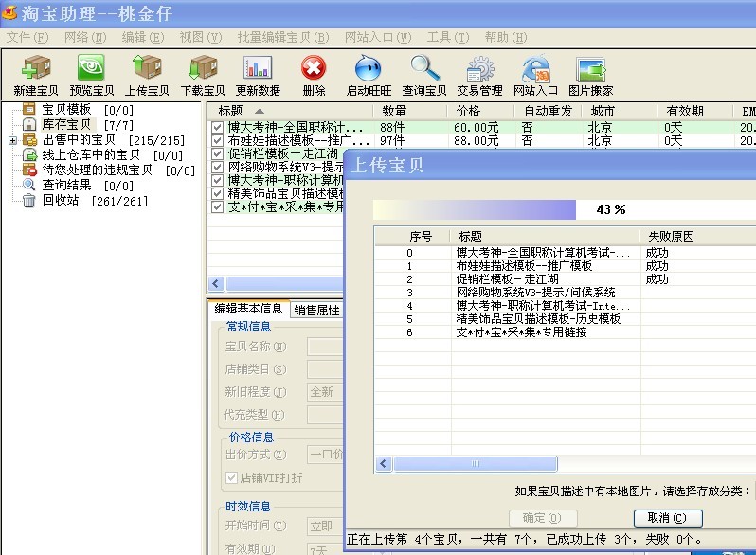The height and width of the screenshot is (555, 756).
Task: Open 预览宝贝 preview icon
Action: [x=91, y=67]
